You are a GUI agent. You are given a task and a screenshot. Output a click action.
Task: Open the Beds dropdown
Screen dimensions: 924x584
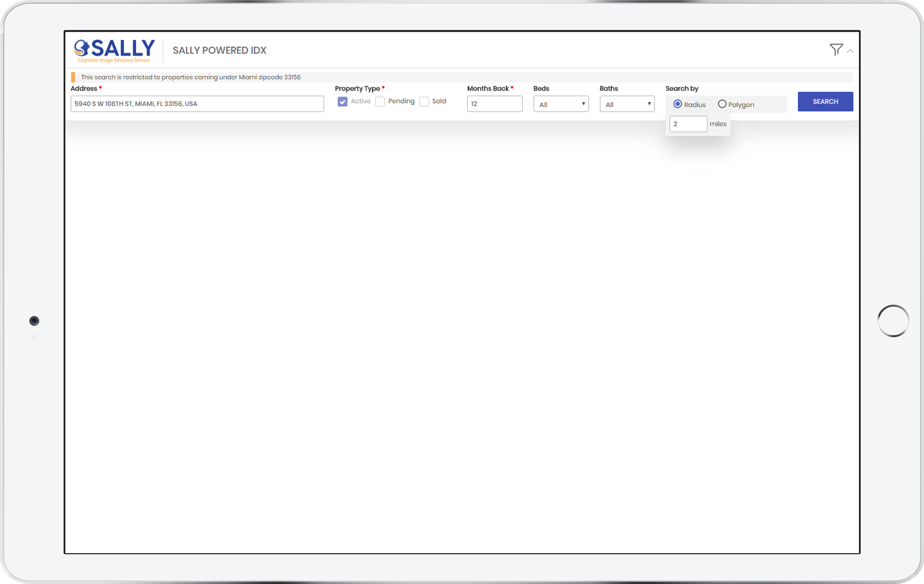pos(561,104)
